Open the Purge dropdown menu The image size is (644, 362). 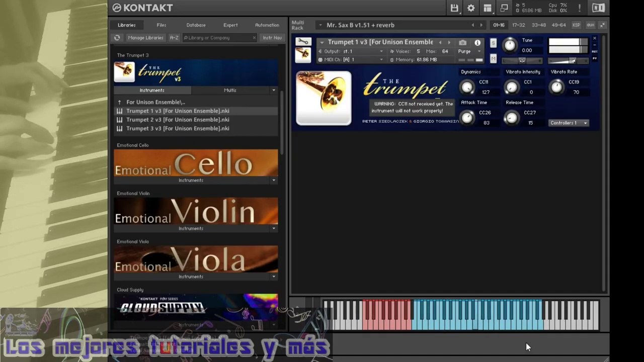click(x=469, y=51)
